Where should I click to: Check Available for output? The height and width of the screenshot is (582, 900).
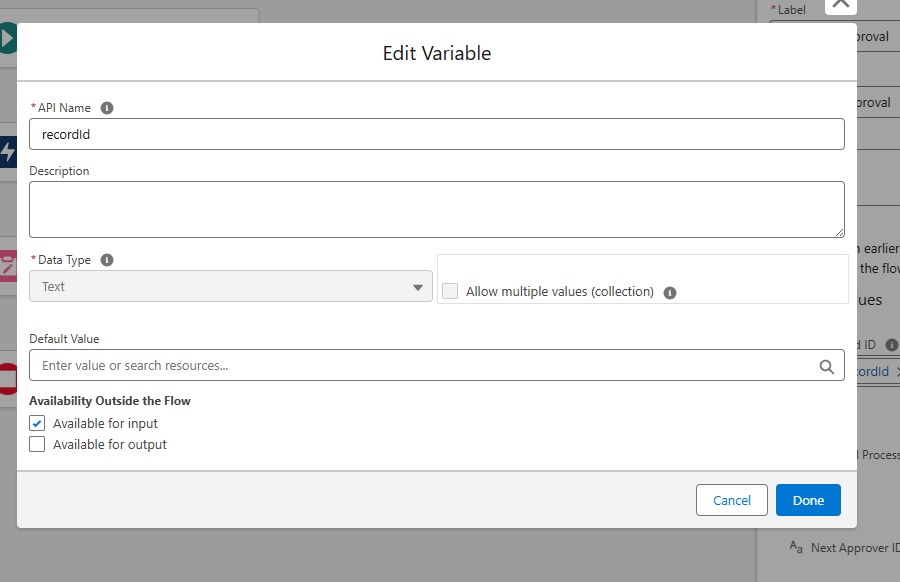(38, 445)
